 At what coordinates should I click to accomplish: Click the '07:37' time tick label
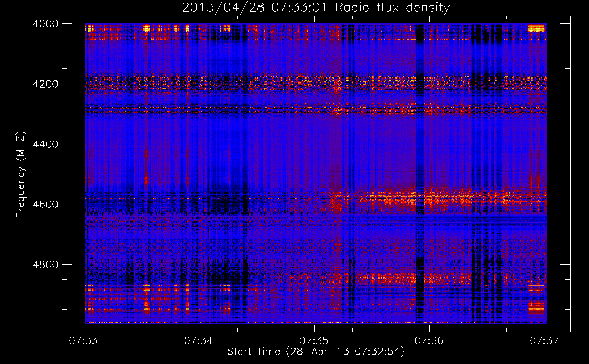[544, 341]
